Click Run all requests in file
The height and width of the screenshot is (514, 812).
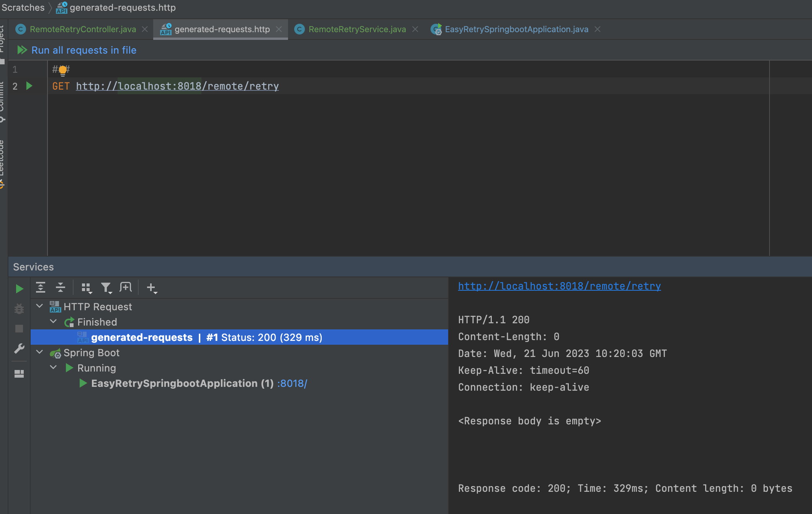83,50
